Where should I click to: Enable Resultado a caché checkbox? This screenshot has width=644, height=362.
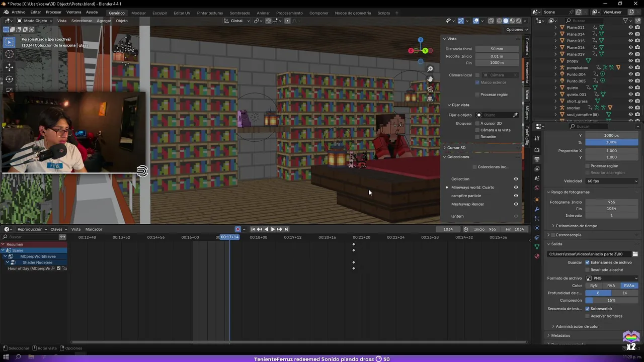[x=587, y=270]
